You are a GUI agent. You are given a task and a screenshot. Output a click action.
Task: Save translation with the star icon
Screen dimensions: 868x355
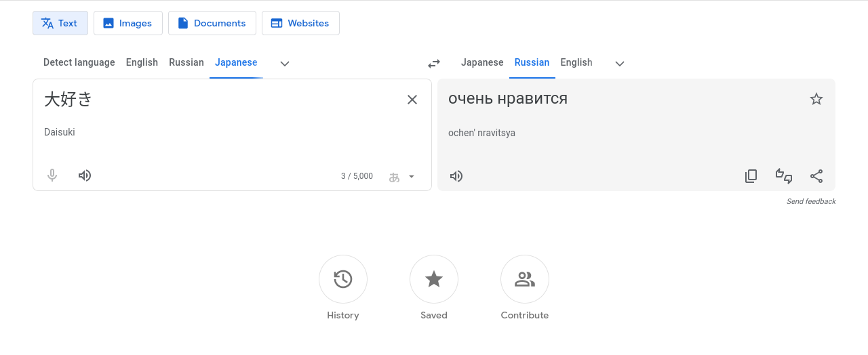point(816,100)
